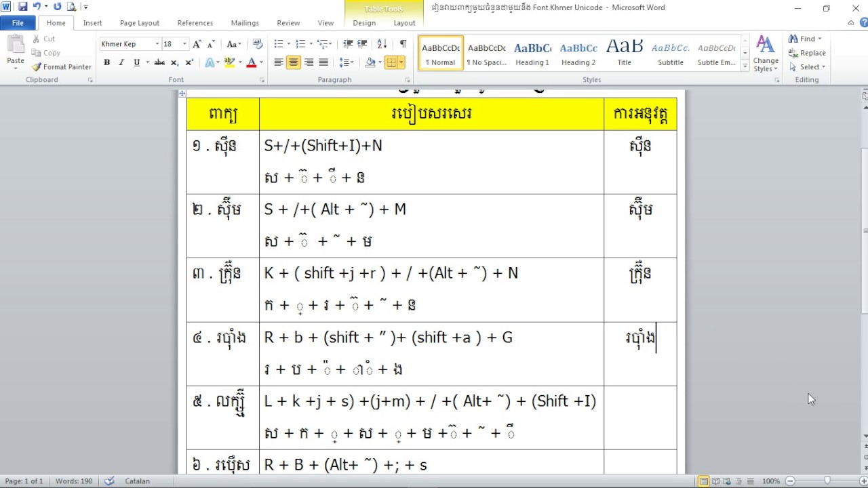Switch to Web Layout view icon

tap(728, 481)
